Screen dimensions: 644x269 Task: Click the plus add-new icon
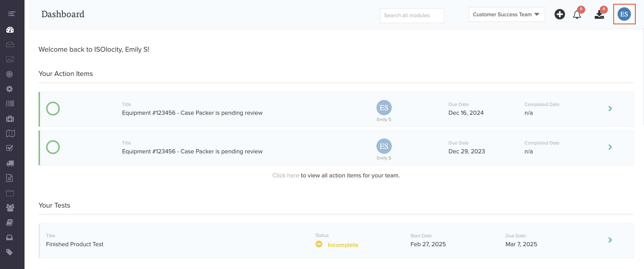(560, 14)
